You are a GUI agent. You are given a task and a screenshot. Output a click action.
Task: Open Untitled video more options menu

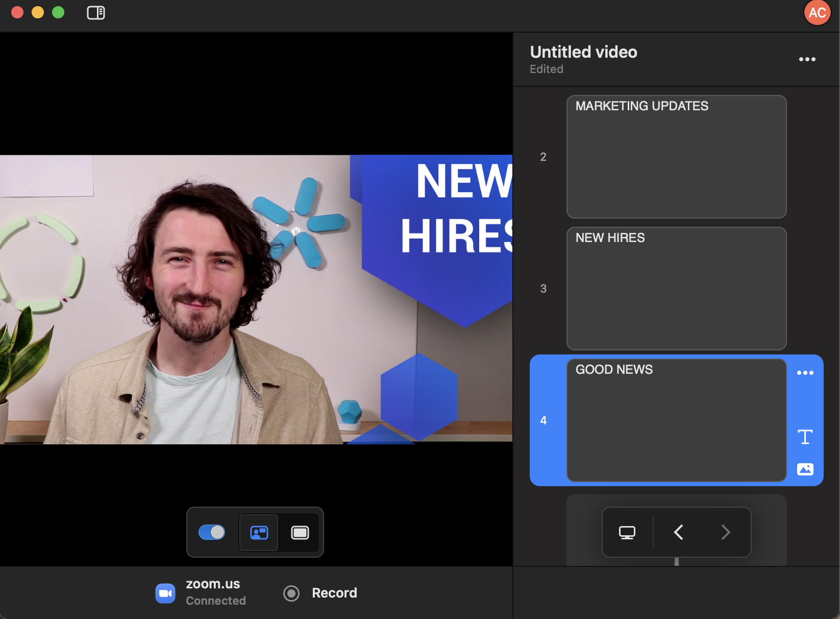pos(807,59)
